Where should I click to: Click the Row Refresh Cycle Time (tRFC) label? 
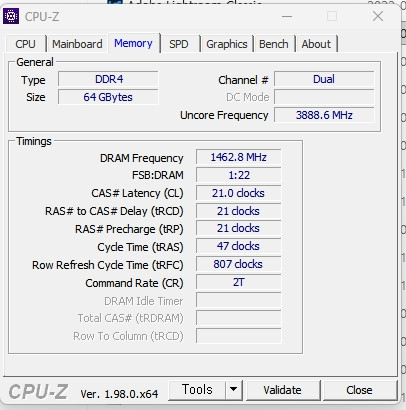pos(108,265)
